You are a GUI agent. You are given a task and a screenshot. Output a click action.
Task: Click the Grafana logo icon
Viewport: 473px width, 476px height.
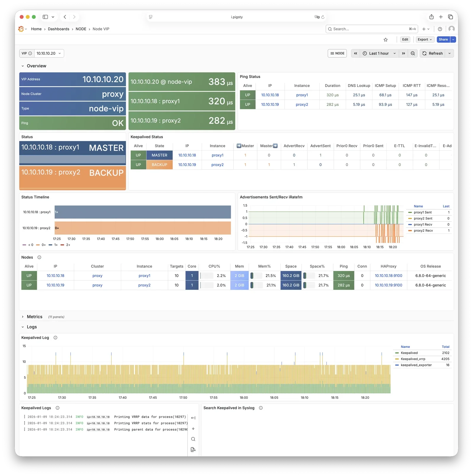pyautogui.click(x=21, y=29)
